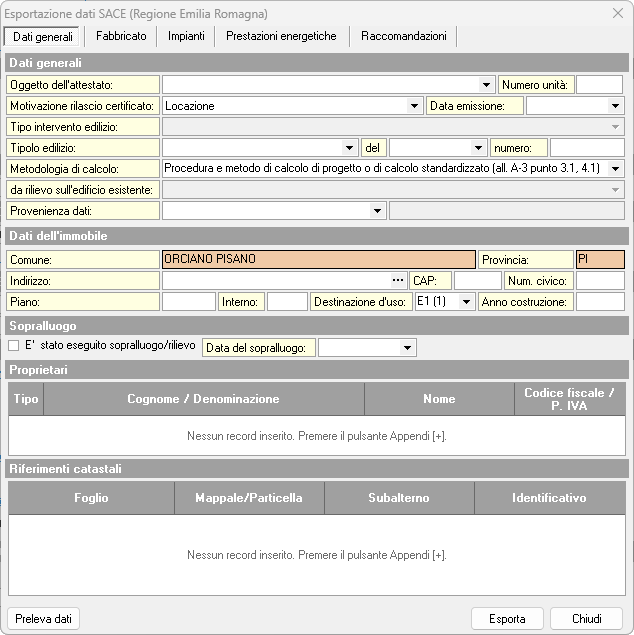This screenshot has width=634, height=635.
Task: Click the Comune field with ORCIANO PISANO
Action: 318,260
